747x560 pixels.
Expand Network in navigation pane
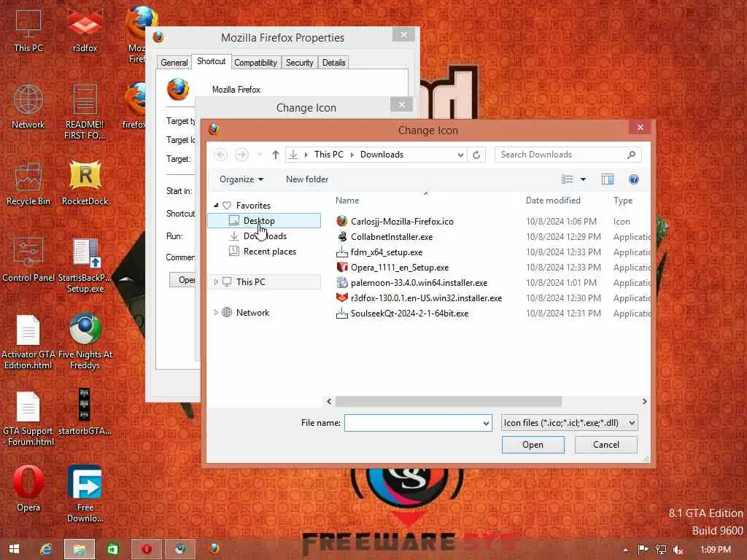(216, 312)
